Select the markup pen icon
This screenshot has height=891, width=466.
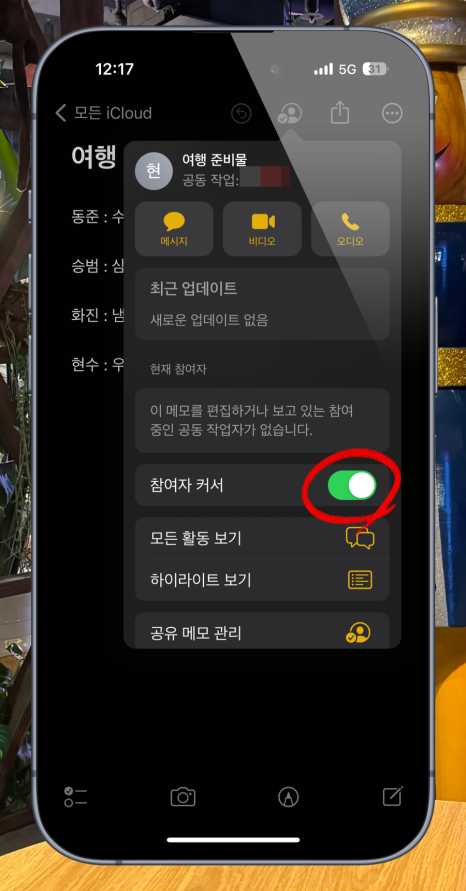pos(289,797)
